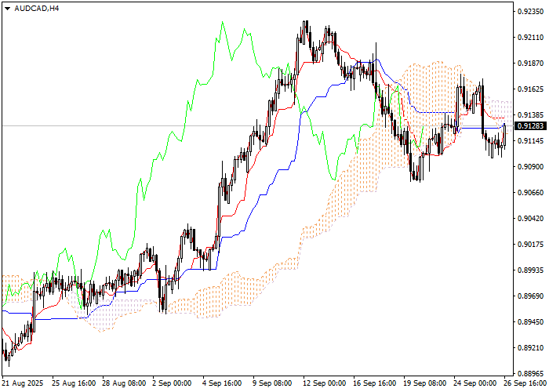Click the 0.91145 price scale label

531,141
